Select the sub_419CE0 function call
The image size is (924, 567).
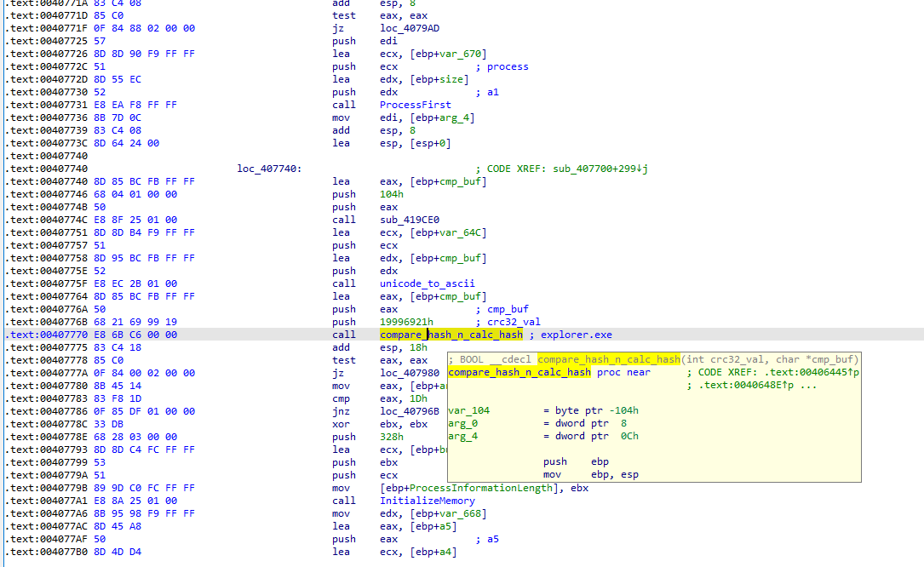click(410, 220)
